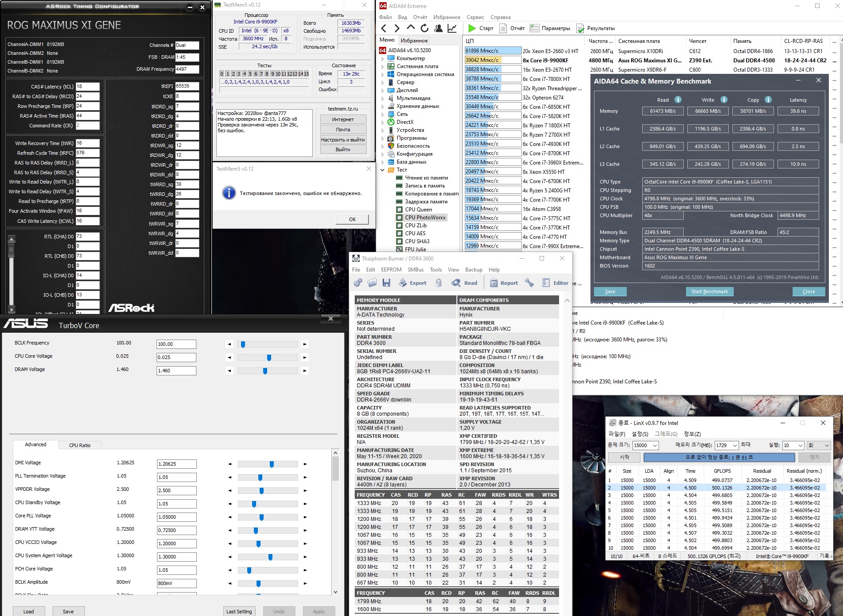Click decrease arrow for PCH Core Voltage

(230, 570)
